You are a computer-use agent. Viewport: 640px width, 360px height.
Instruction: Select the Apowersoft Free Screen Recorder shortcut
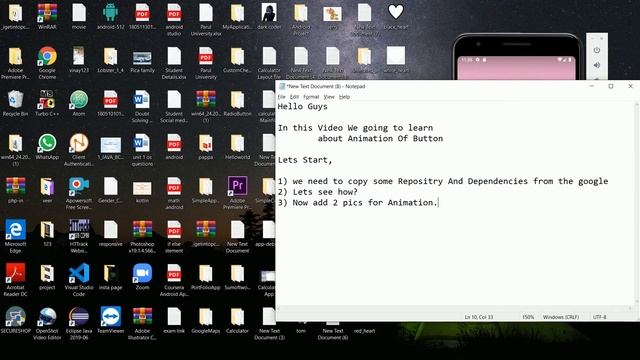coord(79,193)
